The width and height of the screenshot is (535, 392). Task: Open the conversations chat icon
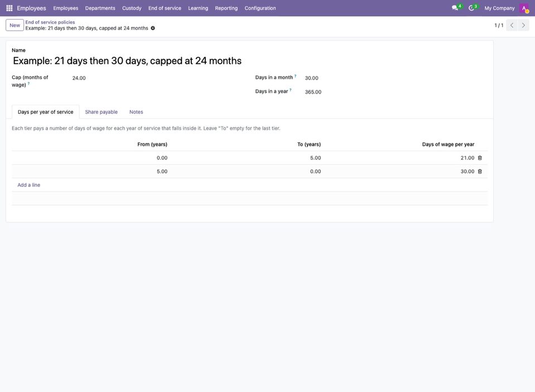tap(455, 8)
